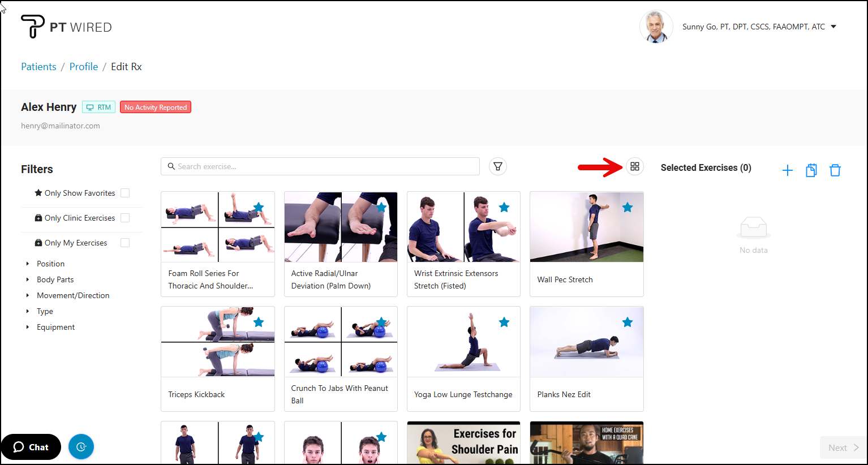
Task: Toggle favorite star on Planks Nez Edit
Action: 628,322
